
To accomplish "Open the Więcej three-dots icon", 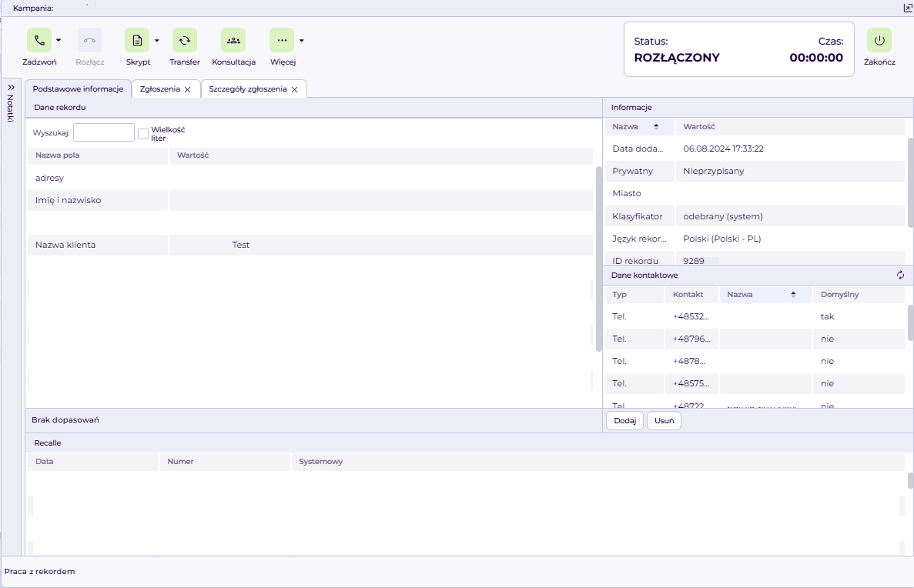I will pyautogui.click(x=282, y=40).
